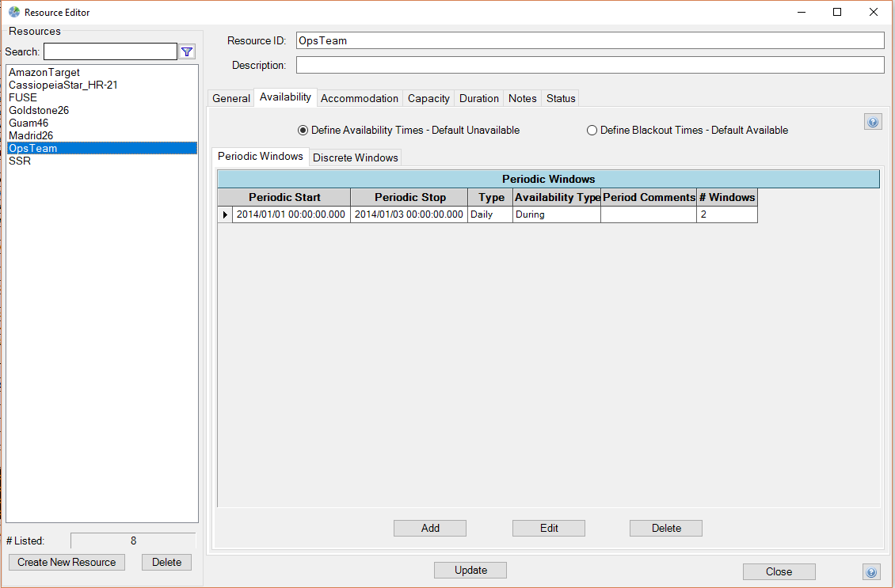Click the Add button
The height and width of the screenshot is (588, 895).
coord(430,528)
